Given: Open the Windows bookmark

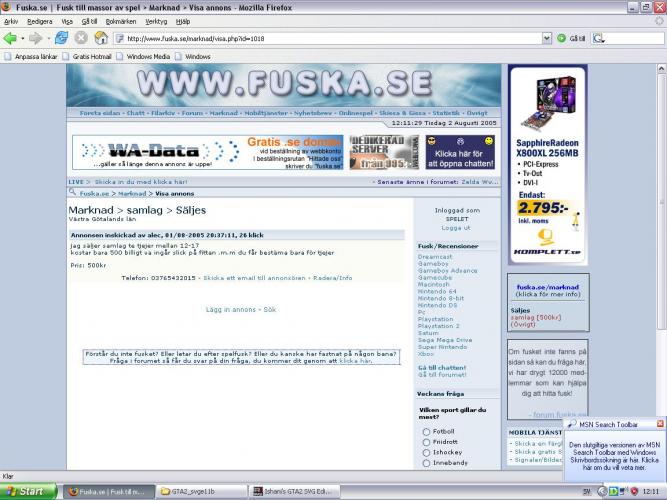Looking at the screenshot, I should pyautogui.click(x=193, y=57).
